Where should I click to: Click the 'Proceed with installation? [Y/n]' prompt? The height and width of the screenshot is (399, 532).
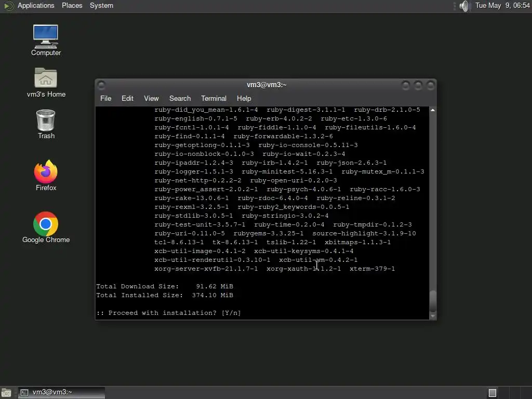169,313
